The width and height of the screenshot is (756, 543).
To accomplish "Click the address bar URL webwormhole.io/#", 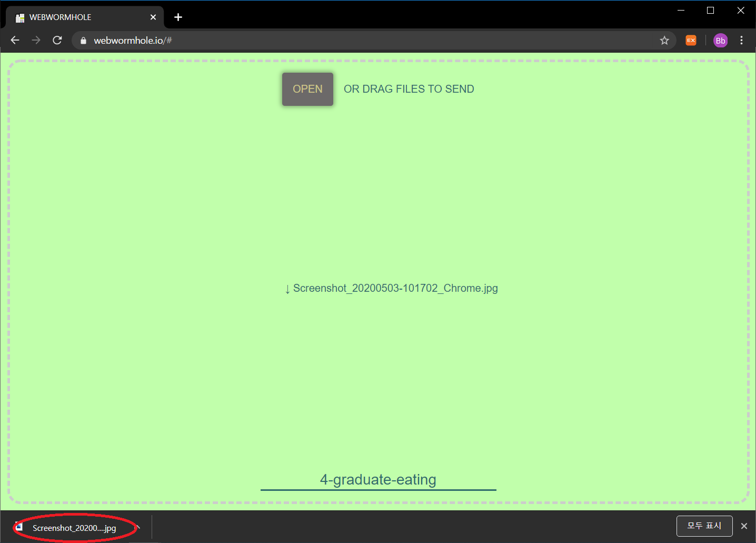I will pyautogui.click(x=133, y=41).
